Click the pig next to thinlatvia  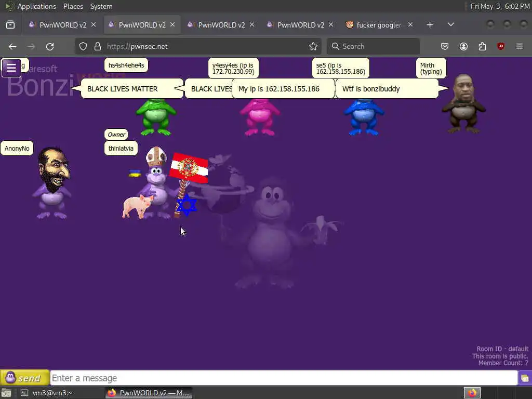(137, 206)
